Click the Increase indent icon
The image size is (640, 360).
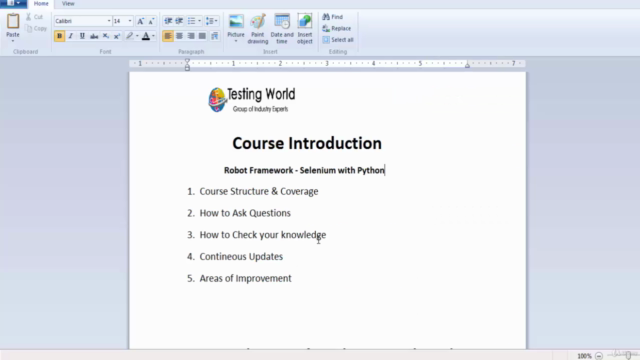179,21
